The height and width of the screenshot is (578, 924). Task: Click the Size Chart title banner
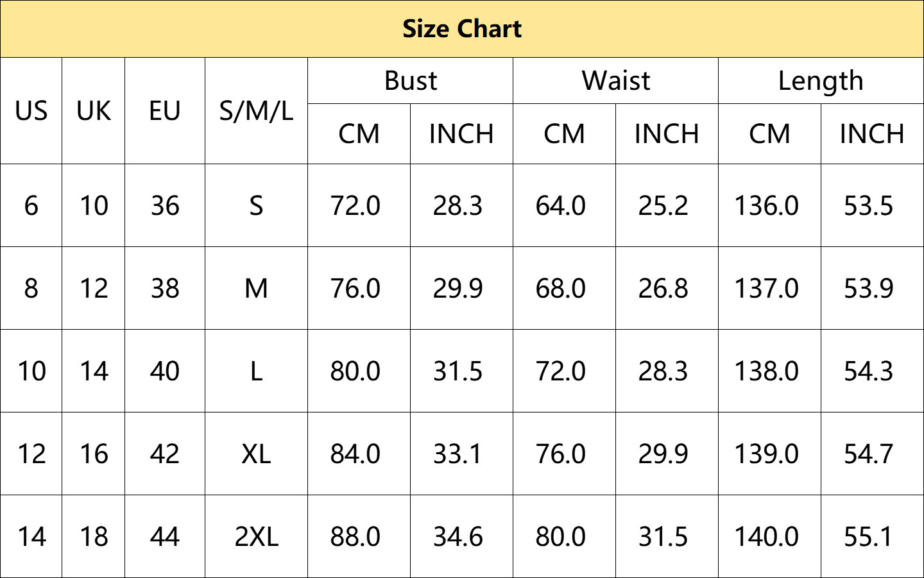462,29
